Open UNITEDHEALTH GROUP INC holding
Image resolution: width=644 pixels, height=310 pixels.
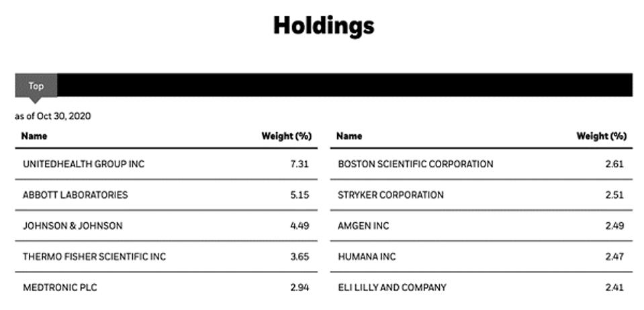pyautogui.click(x=84, y=164)
